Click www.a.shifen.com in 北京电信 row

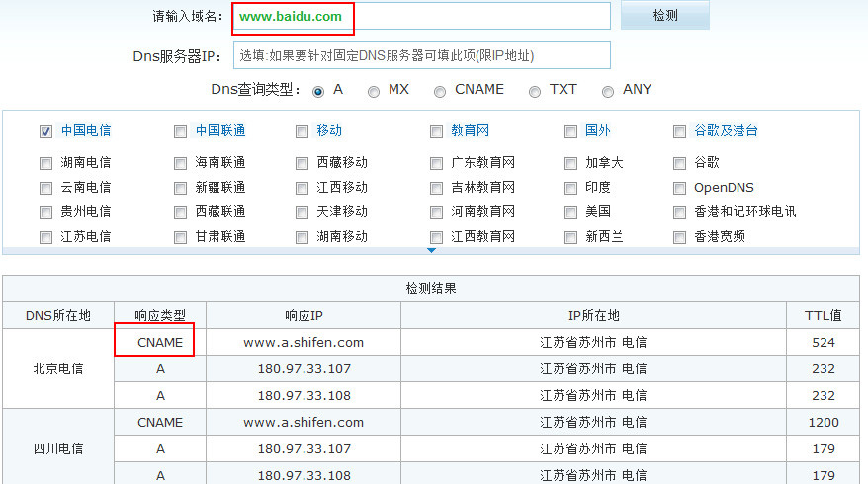click(x=304, y=343)
